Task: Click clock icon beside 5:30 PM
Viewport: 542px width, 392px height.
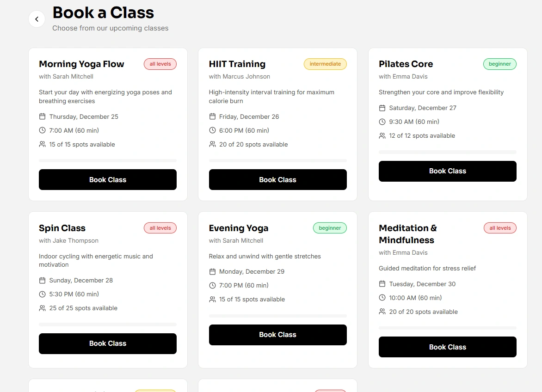Action: click(x=43, y=294)
